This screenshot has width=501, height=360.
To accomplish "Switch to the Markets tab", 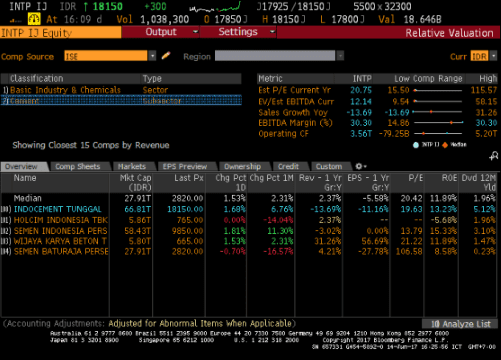I will click(x=132, y=166).
